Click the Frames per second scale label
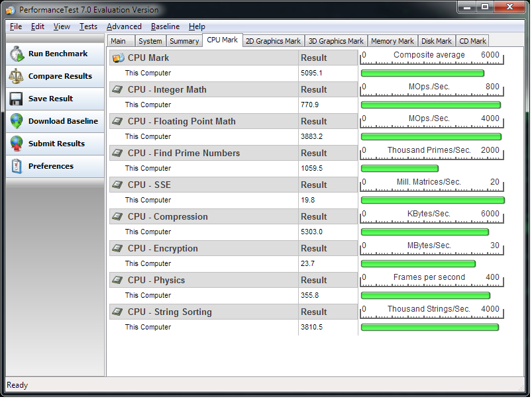Viewport: 532px width, 399px height. pyautogui.click(x=429, y=277)
